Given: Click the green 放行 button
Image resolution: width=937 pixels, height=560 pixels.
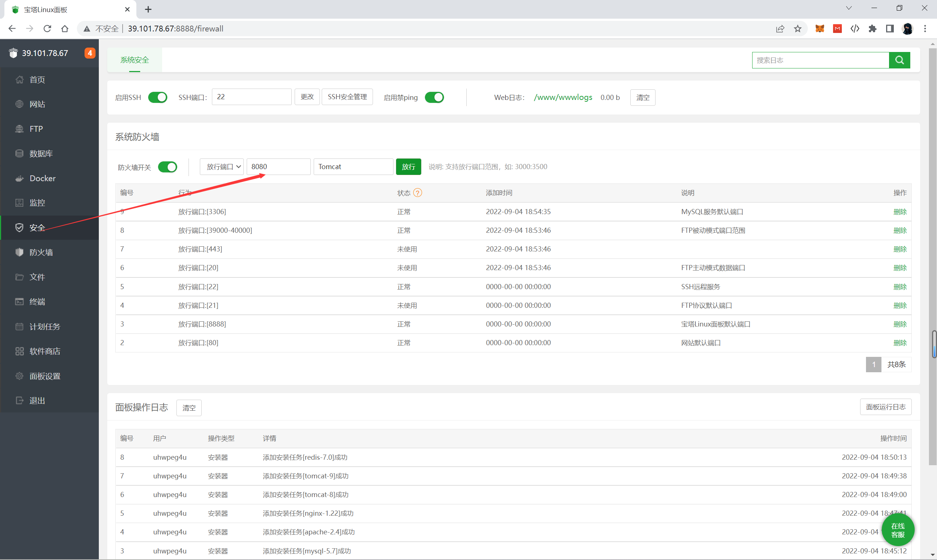Looking at the screenshot, I should (408, 167).
